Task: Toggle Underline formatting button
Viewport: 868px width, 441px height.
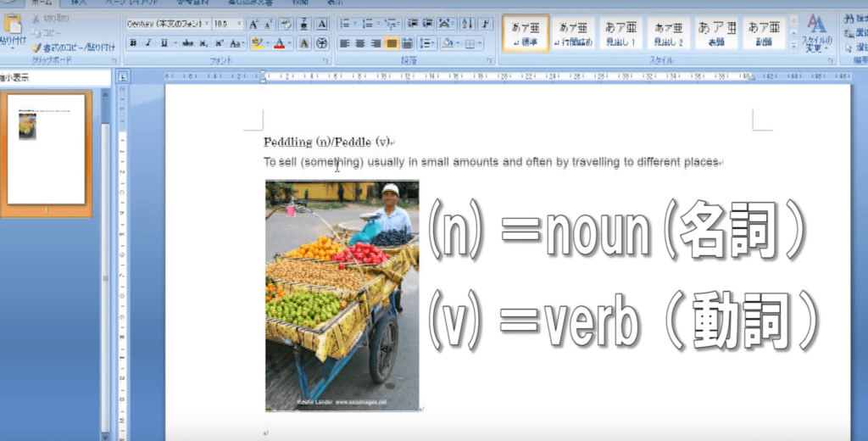Action: coord(164,43)
